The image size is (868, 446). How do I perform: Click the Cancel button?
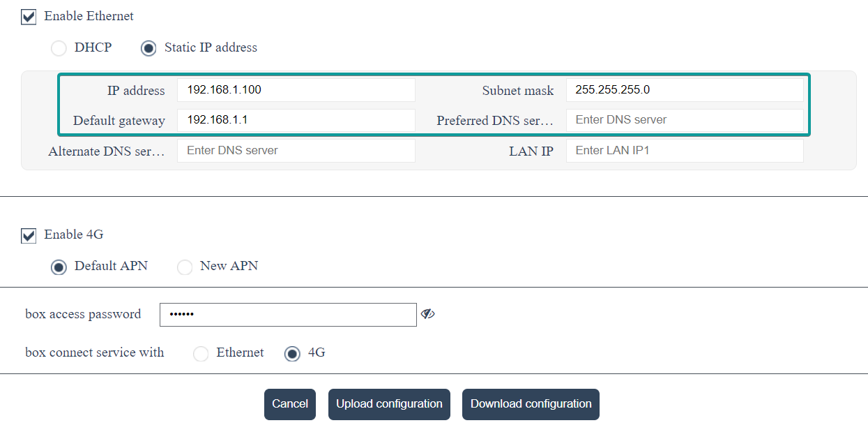tap(290, 404)
